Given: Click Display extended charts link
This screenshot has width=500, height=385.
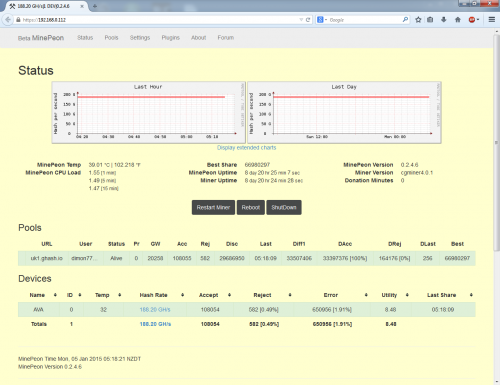Looking at the screenshot, I should (246, 148).
